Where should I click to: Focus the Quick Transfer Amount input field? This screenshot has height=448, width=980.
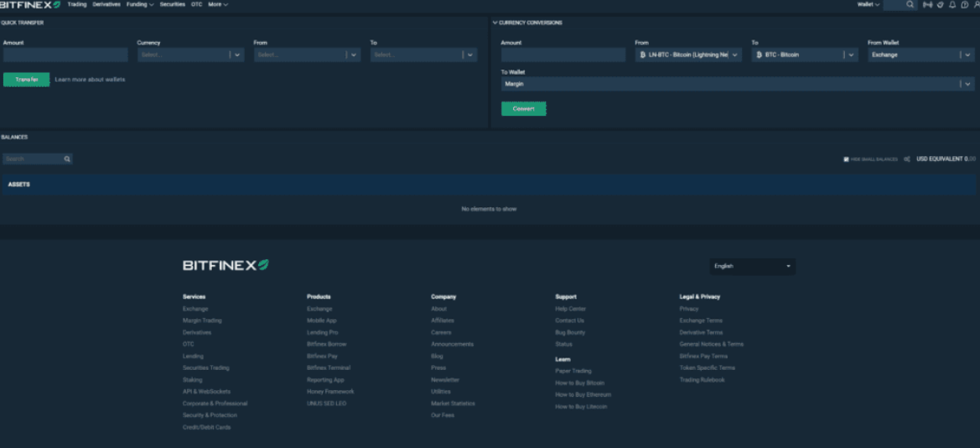[x=65, y=55]
